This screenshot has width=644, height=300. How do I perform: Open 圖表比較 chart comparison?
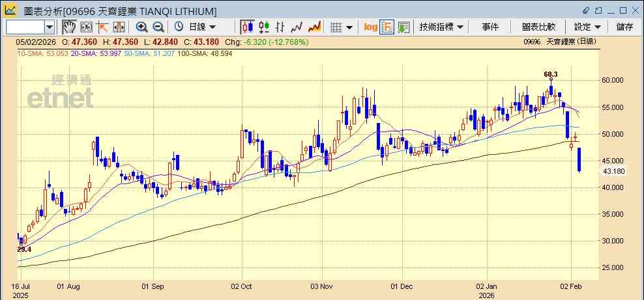coord(538,27)
